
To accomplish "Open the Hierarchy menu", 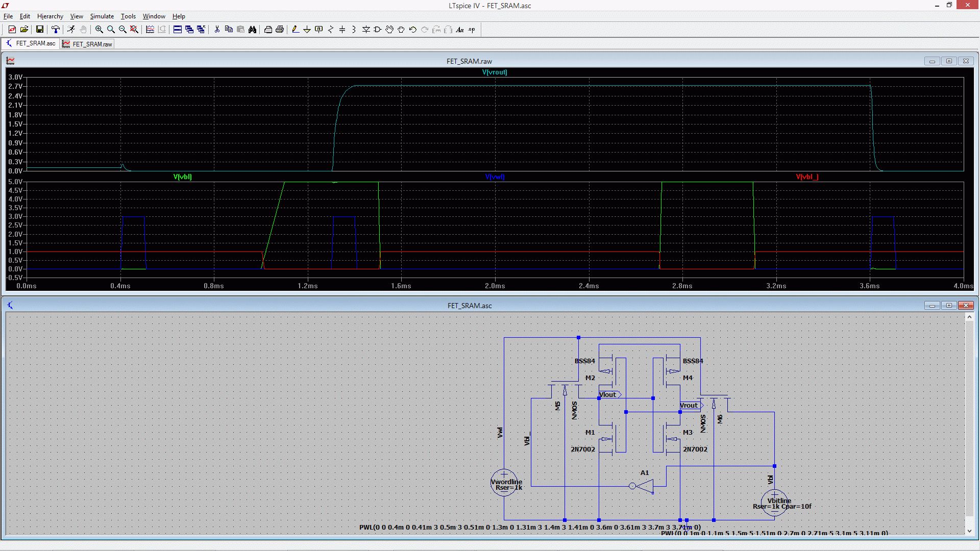I will pyautogui.click(x=50, y=16).
